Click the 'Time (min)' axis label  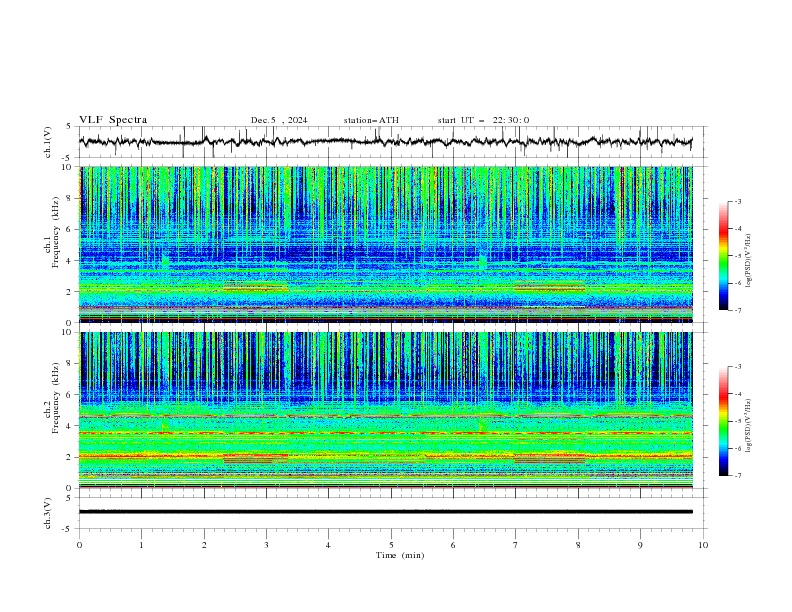400,555
